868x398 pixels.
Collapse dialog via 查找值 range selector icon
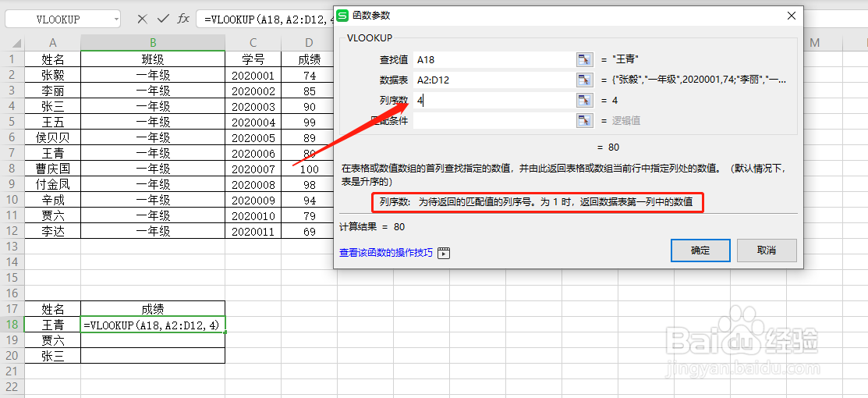[585, 59]
